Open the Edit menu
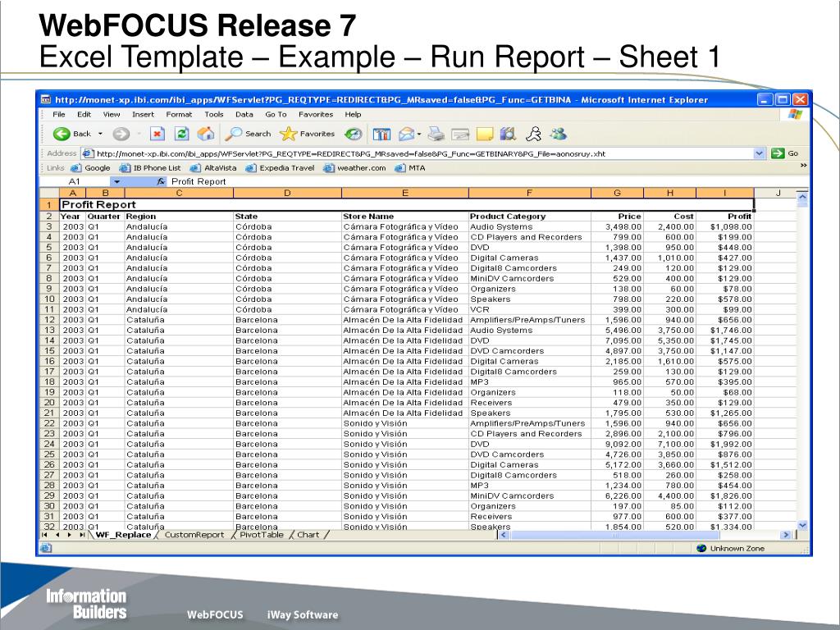The width and height of the screenshot is (840, 630). click(x=84, y=114)
